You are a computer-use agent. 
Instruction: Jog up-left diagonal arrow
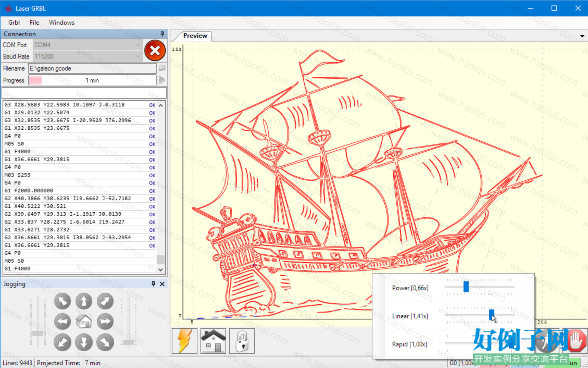click(62, 301)
